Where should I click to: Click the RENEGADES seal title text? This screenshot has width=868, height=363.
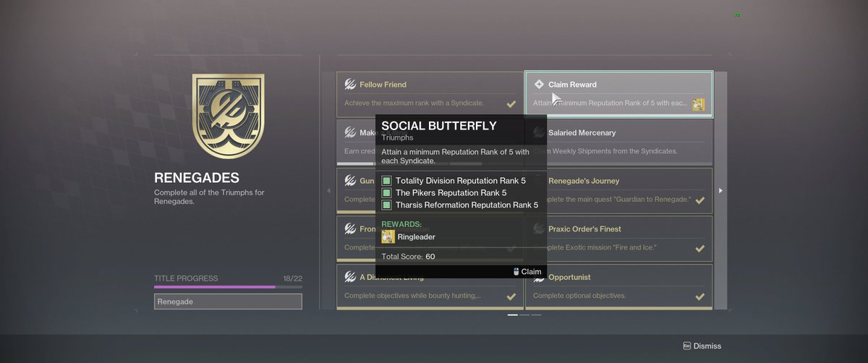coord(197,178)
